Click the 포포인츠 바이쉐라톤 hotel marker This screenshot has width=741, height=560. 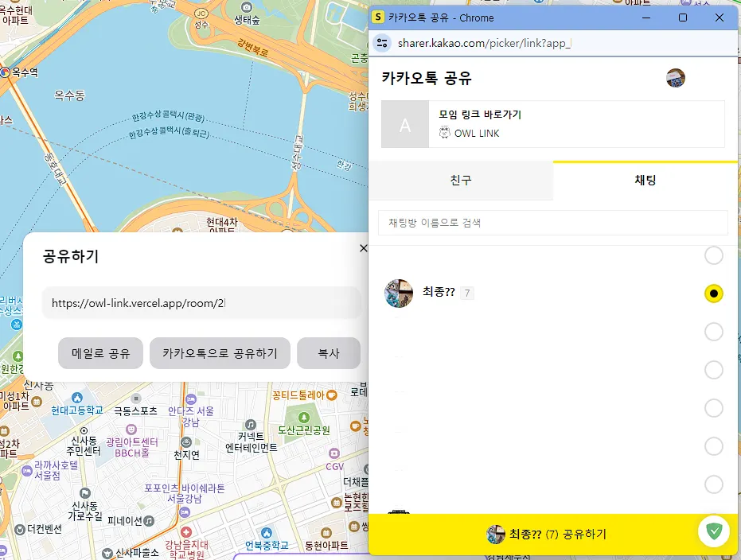(185, 511)
